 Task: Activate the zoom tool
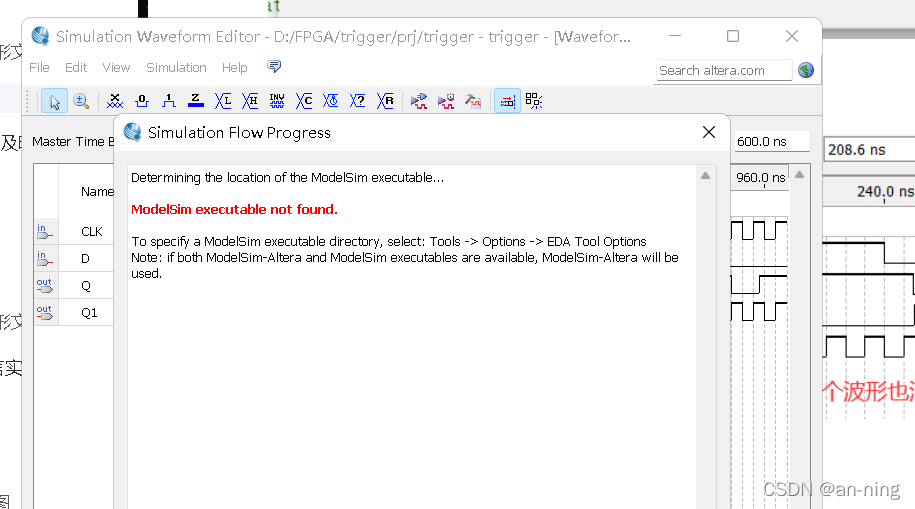tap(81, 102)
